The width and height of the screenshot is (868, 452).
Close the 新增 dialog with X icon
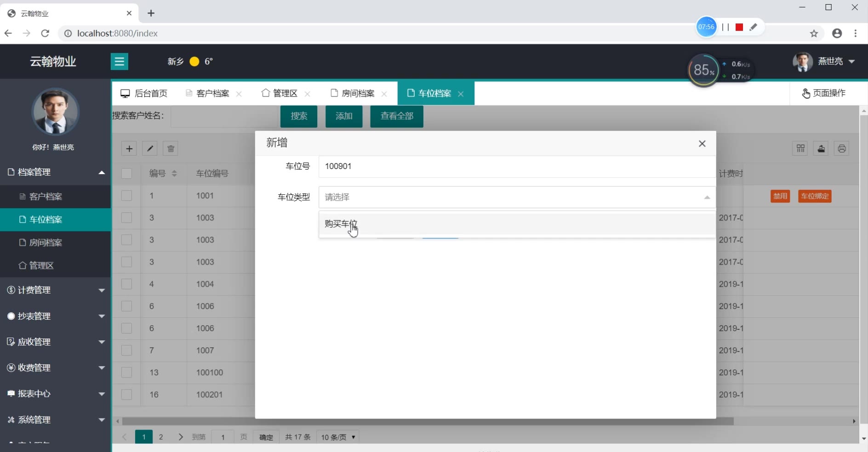coord(702,144)
